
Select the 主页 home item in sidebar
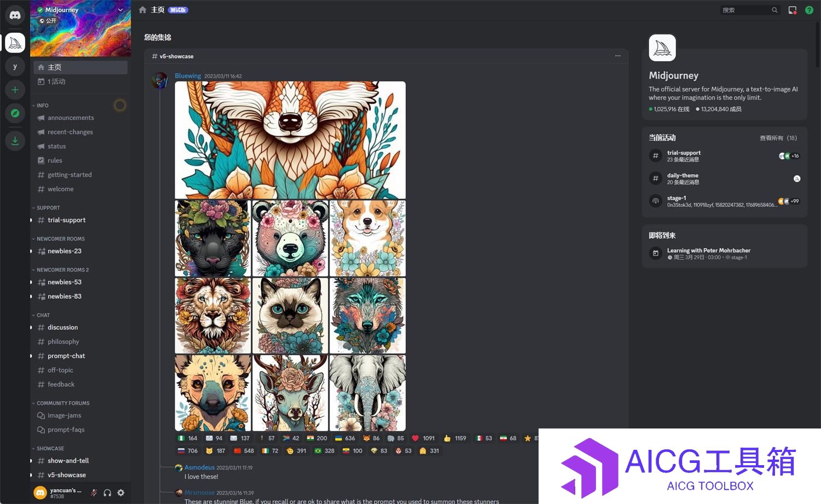click(x=80, y=67)
